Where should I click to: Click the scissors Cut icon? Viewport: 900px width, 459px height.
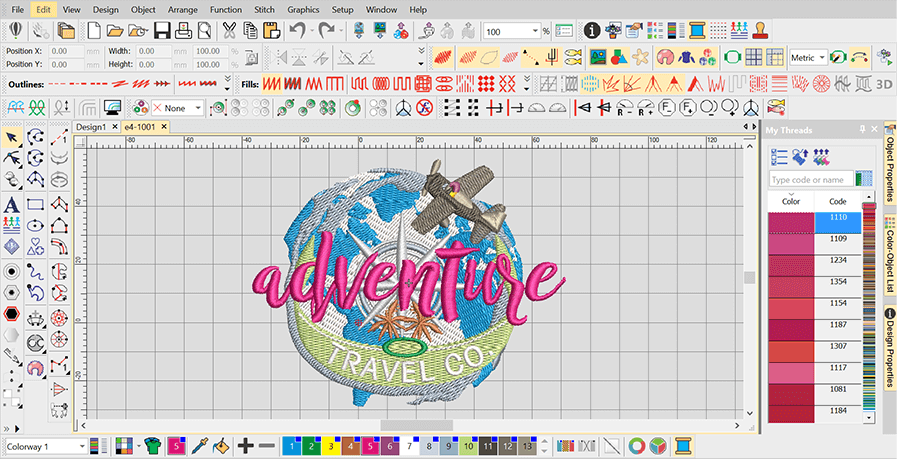tap(229, 30)
